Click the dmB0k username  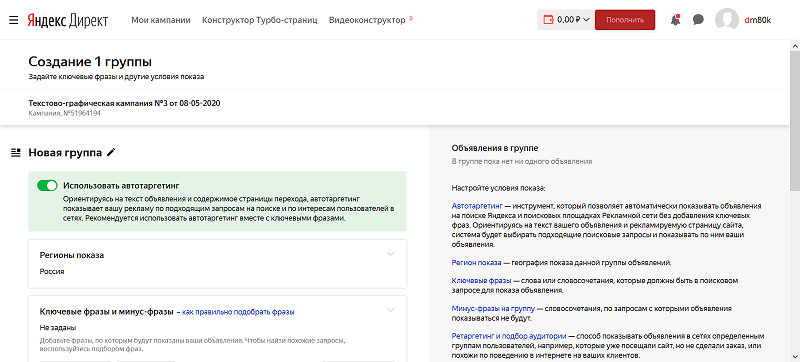pyautogui.click(x=758, y=20)
